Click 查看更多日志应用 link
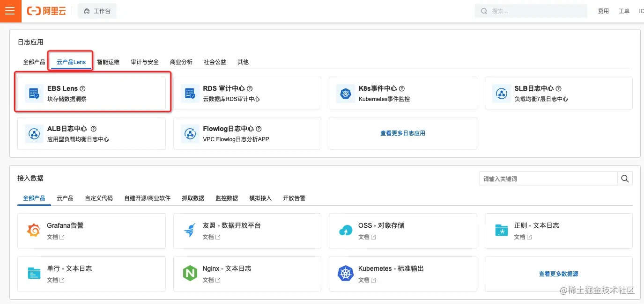Screen dimensions: 644x304 (x=403, y=133)
